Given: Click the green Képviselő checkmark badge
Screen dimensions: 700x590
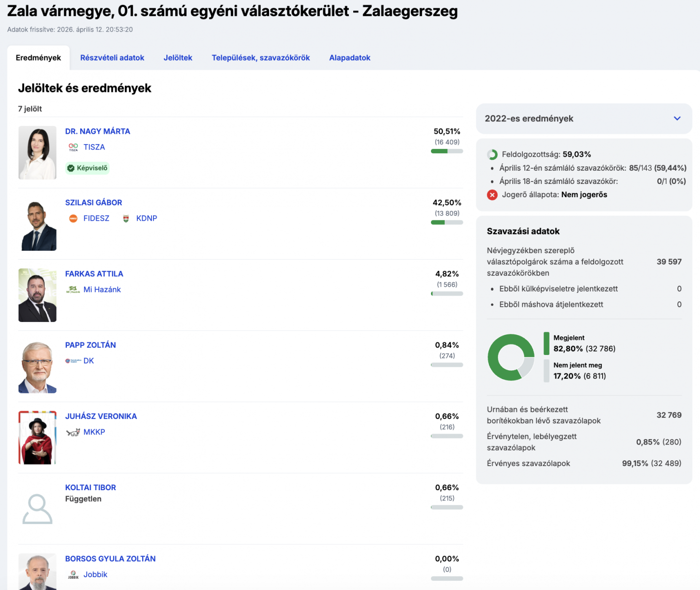Looking at the screenshot, I should click(x=88, y=168).
